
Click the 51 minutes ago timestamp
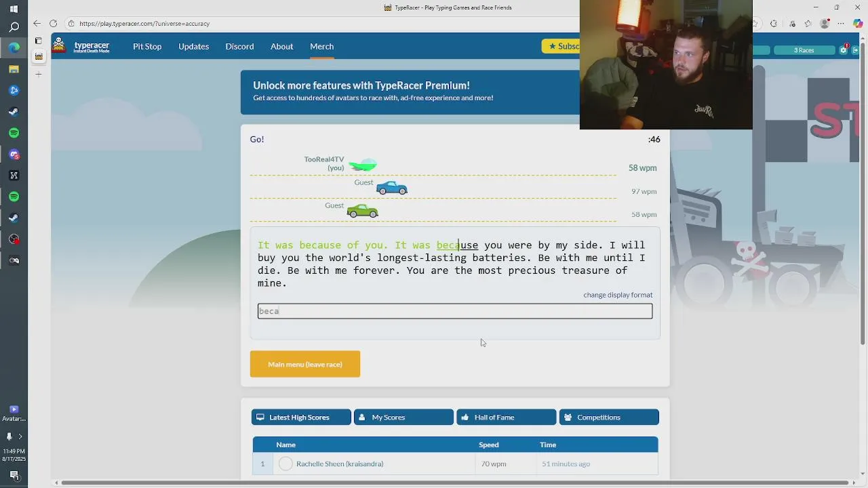click(x=566, y=464)
